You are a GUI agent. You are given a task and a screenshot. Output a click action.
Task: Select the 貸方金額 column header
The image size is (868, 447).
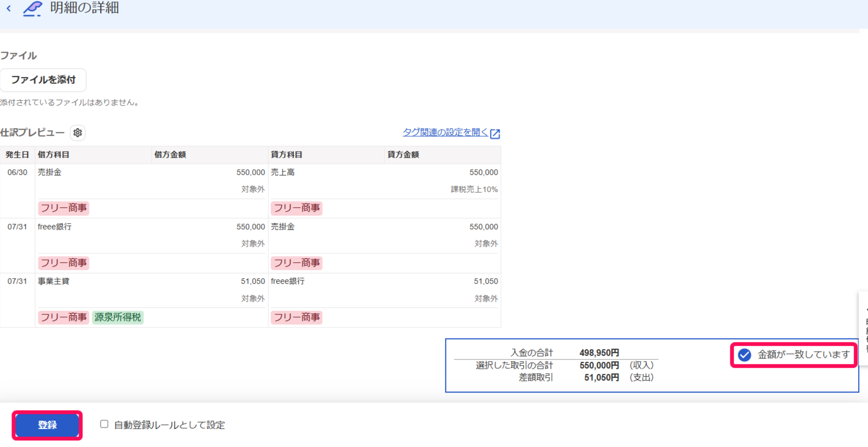click(443, 154)
